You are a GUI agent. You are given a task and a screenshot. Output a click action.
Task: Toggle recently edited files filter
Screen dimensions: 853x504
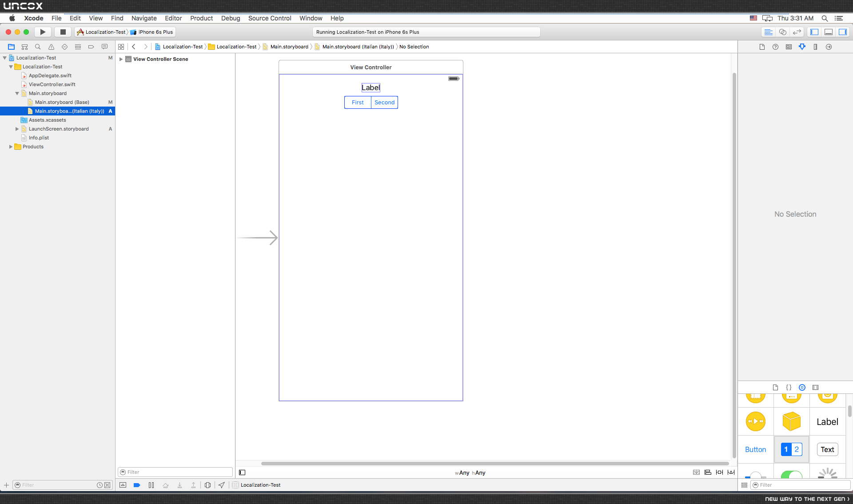(100, 485)
